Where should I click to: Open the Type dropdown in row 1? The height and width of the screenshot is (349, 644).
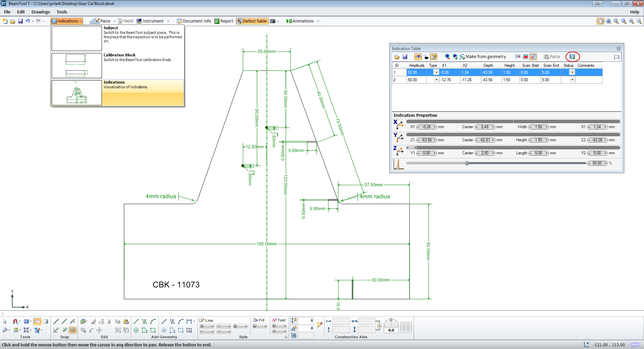click(436, 72)
